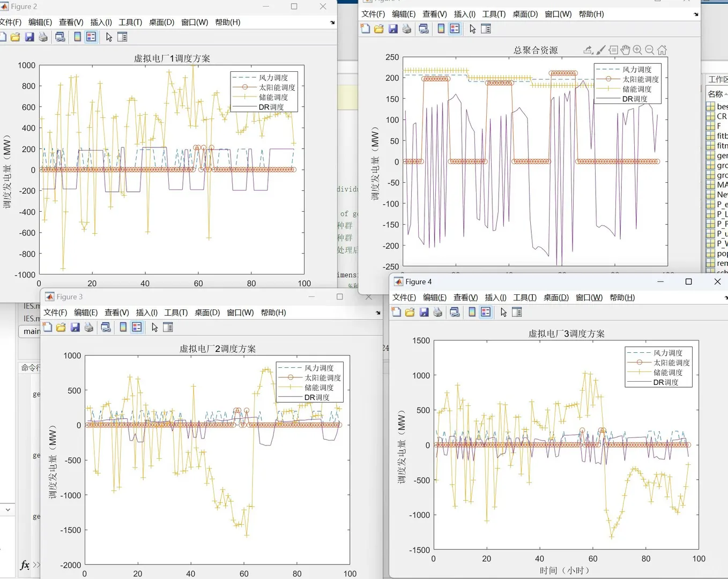Print Figure 4 from its toolbar
The image size is (728, 579).
(438, 313)
